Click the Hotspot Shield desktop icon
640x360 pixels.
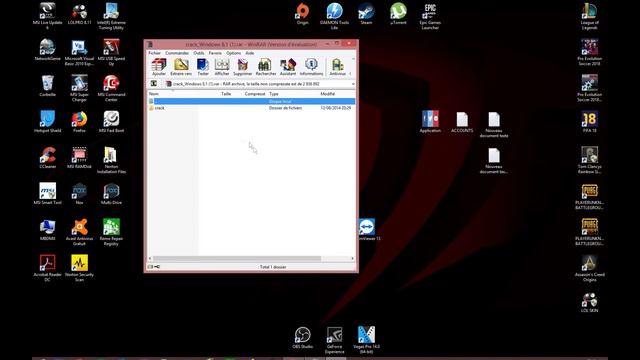click(x=47, y=122)
